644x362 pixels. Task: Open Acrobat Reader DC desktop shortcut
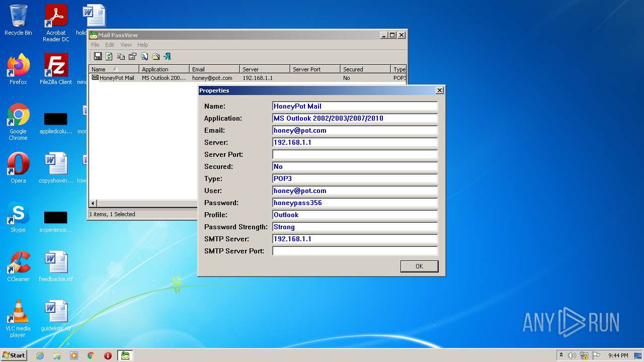click(x=56, y=23)
